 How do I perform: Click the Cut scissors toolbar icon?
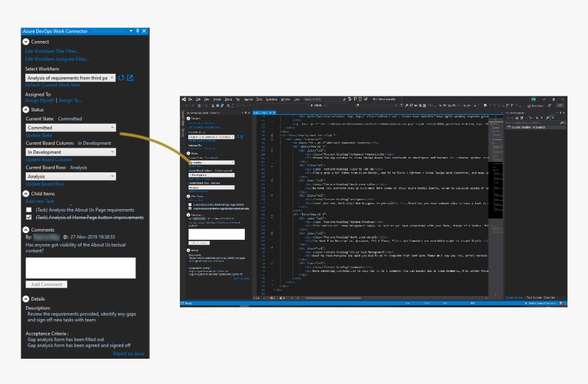coord(228,106)
